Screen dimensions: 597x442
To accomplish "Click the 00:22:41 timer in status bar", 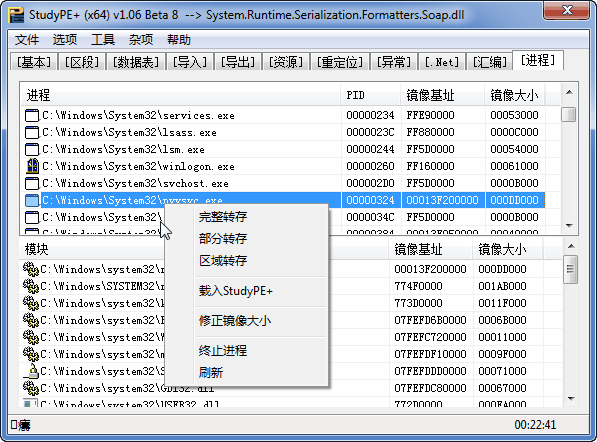I will coord(535,424).
